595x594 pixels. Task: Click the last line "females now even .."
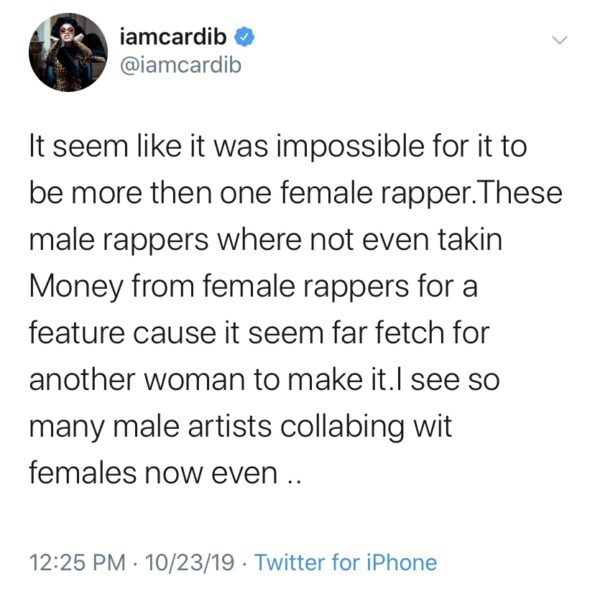(165, 473)
